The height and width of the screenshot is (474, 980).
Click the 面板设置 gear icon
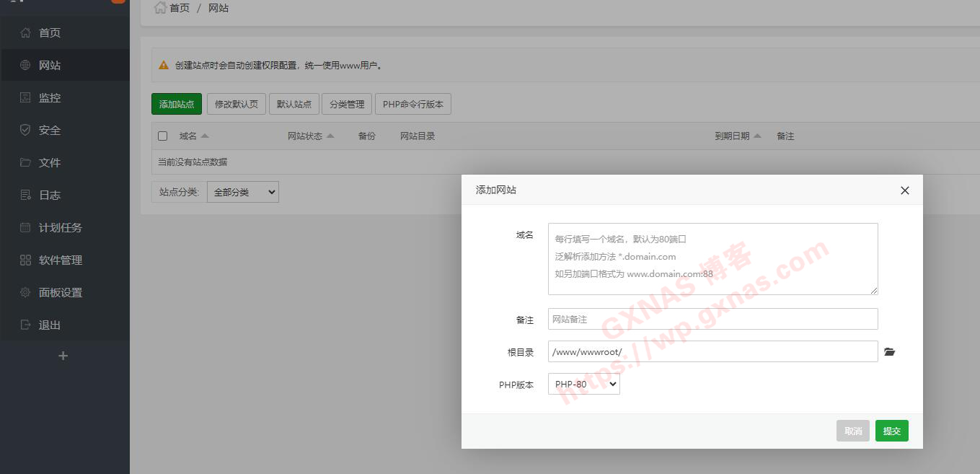click(25, 292)
